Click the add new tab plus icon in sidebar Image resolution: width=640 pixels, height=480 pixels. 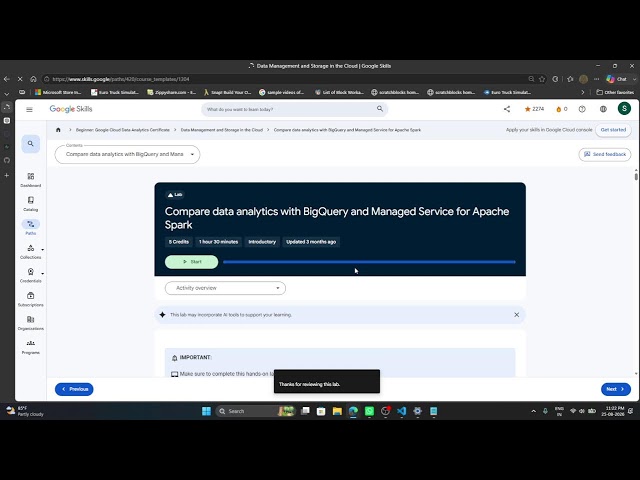(x=7, y=175)
